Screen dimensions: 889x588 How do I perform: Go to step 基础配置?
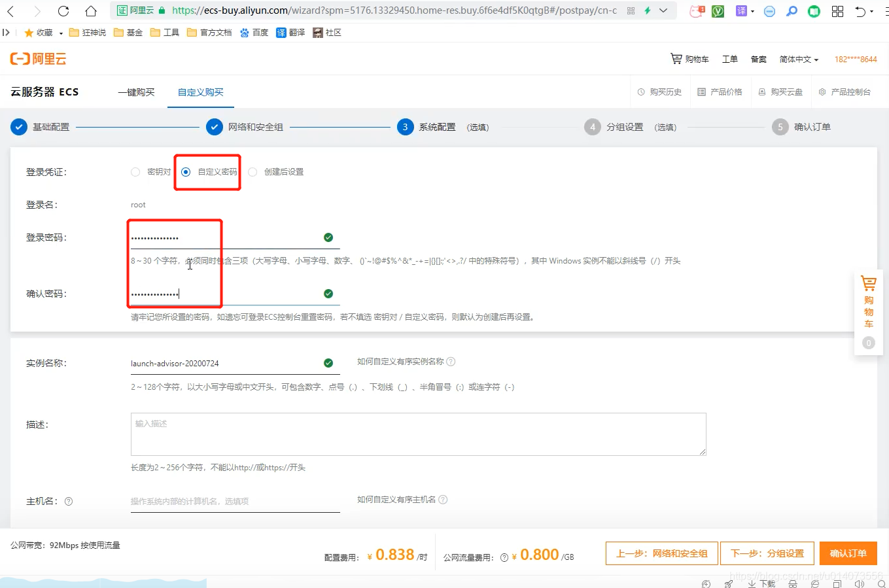40,127
